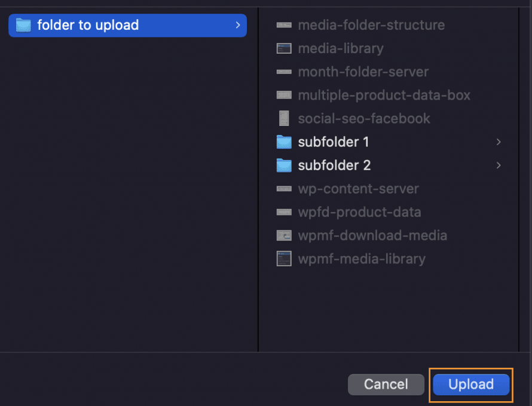Click the subfolder 2 folder icon
532x406 pixels.
pos(284,165)
